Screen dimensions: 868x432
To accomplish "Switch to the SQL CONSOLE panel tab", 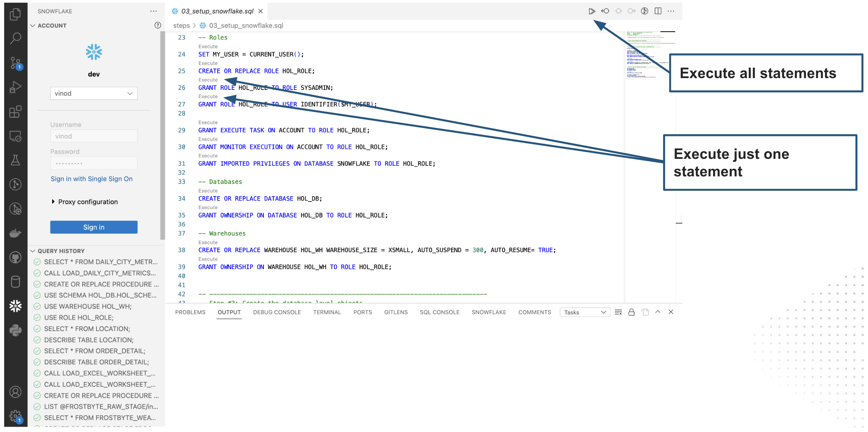I will [439, 312].
